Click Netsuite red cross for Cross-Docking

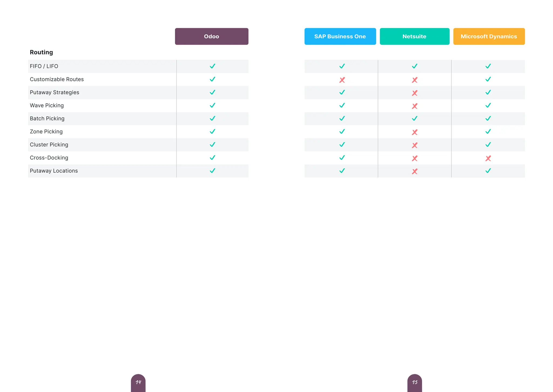[415, 158]
